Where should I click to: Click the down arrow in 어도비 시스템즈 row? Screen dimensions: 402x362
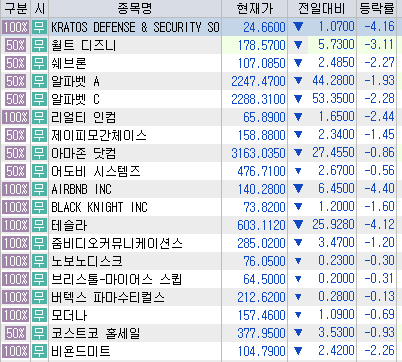point(298,171)
